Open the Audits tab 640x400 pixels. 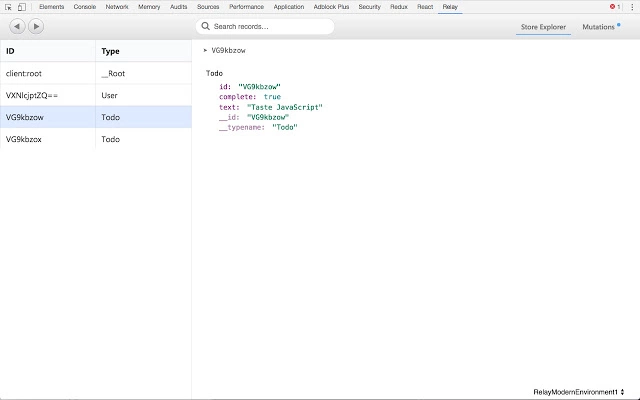click(178, 7)
